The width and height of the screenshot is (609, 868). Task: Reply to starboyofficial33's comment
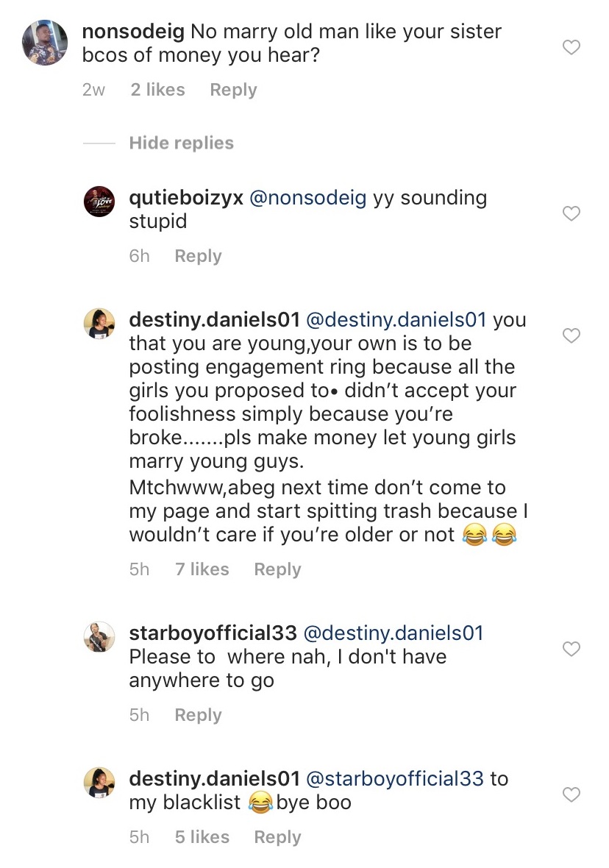tap(198, 715)
